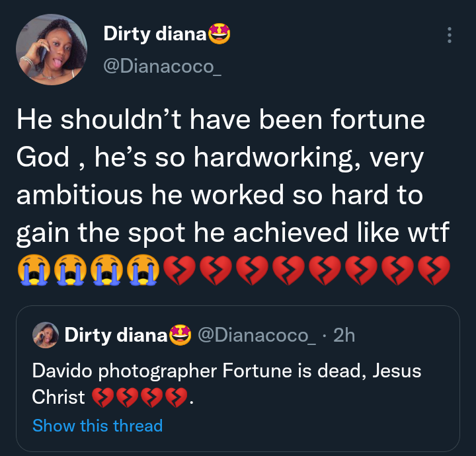This screenshot has height=456, width=476.
Task: Tap the broken heart emojis in the quoted tweet
Action: pos(139,398)
